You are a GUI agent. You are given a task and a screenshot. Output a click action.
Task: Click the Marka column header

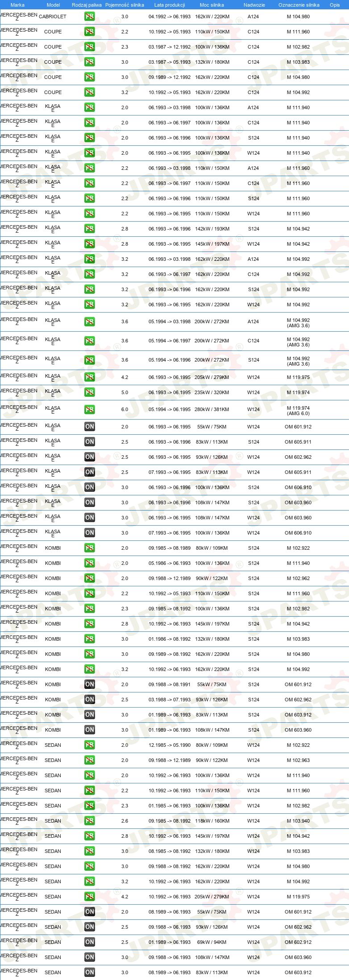point(17,5)
